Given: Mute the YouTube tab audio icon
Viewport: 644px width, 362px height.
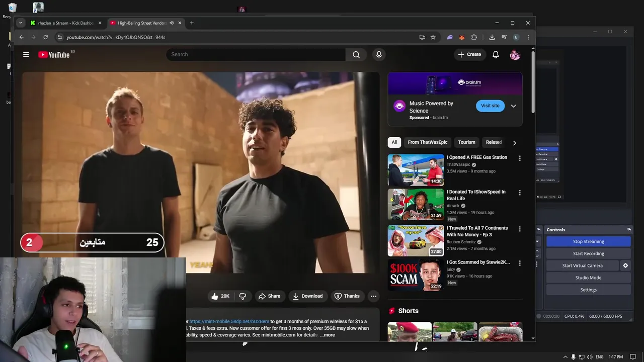Looking at the screenshot, I should (x=172, y=23).
